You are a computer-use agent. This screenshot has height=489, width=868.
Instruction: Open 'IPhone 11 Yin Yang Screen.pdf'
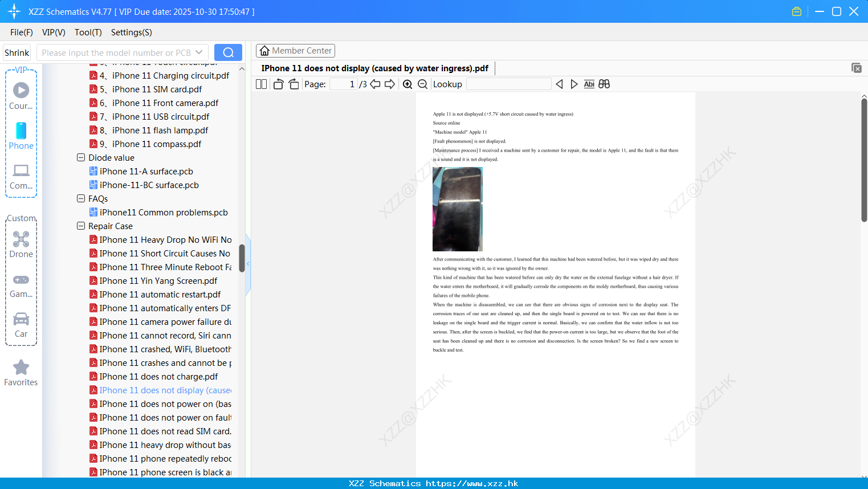point(154,280)
